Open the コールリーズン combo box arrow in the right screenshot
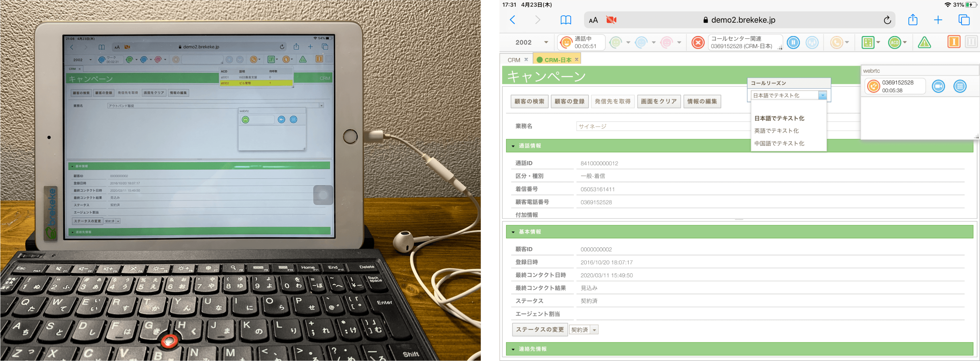This screenshot has height=361, width=980. coord(822,95)
